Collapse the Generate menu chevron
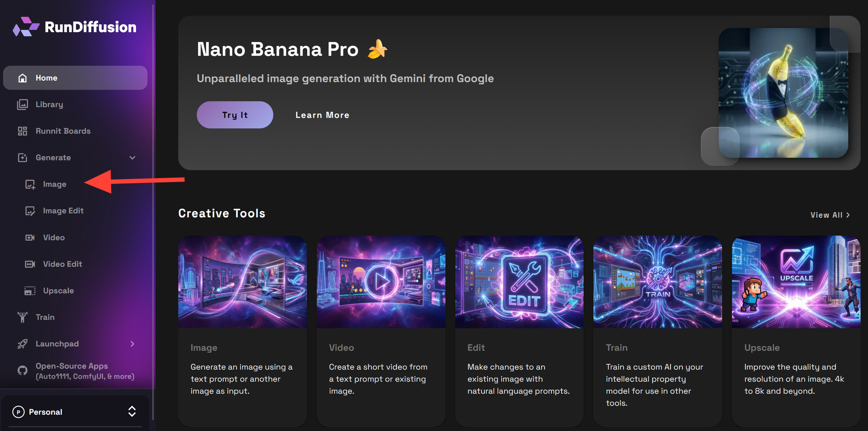Image resolution: width=868 pixels, height=431 pixels. tap(132, 158)
